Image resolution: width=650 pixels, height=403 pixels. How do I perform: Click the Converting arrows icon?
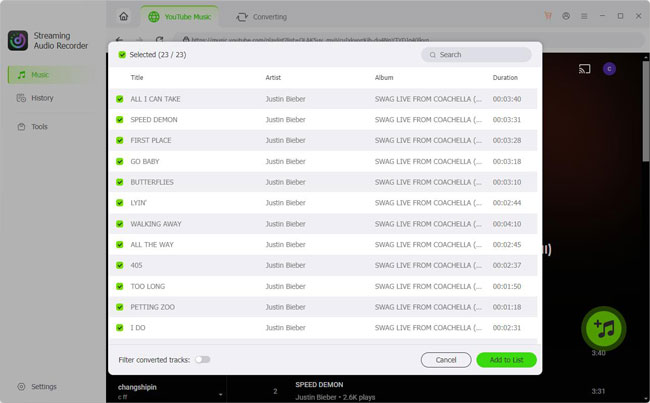[242, 17]
